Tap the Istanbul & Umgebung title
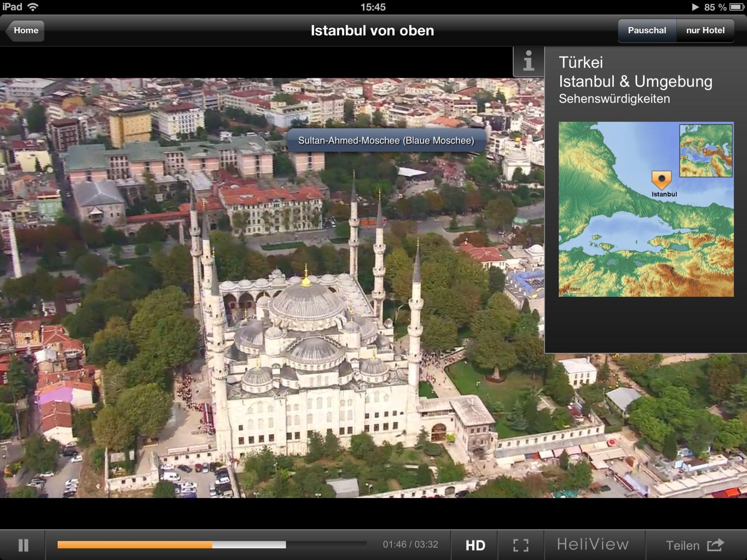Viewport: 747px width, 560px height. [x=635, y=82]
